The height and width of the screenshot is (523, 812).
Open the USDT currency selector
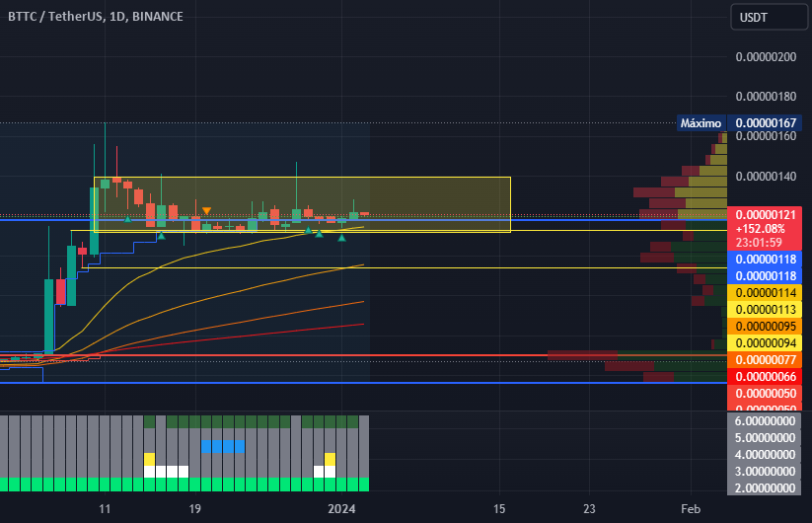pyautogui.click(x=769, y=17)
